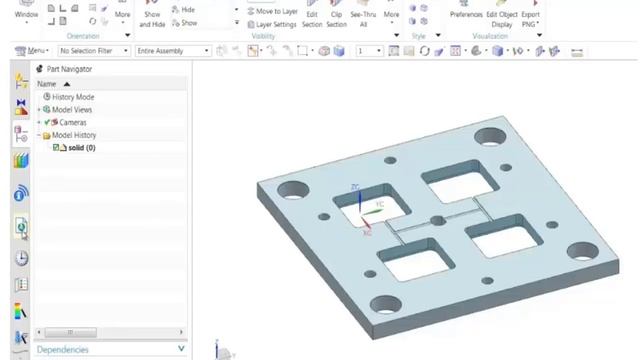Open the Entire Assembly scope dropdown
This screenshot has height=360, width=640.
click(x=173, y=51)
